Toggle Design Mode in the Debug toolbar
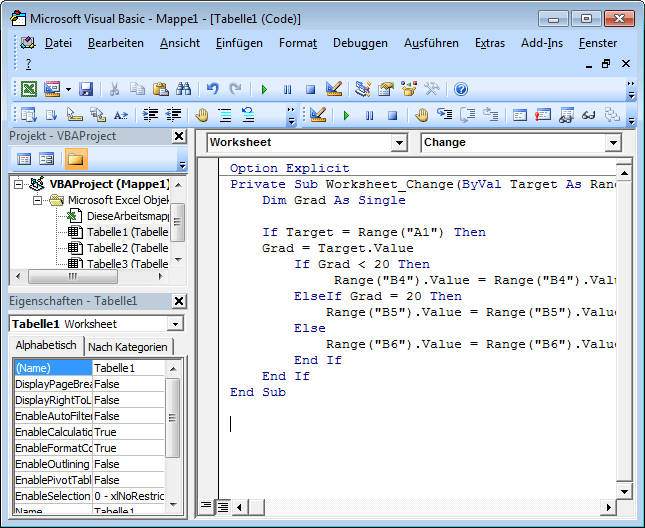 318,115
